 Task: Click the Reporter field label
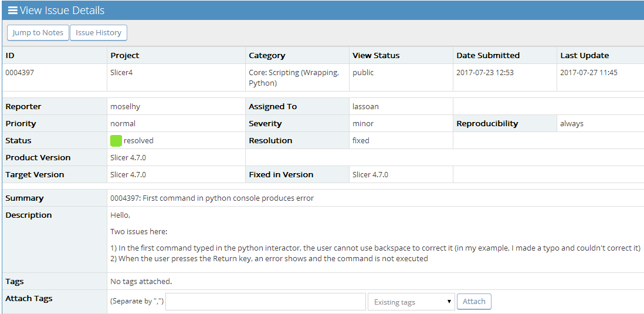pos(23,106)
